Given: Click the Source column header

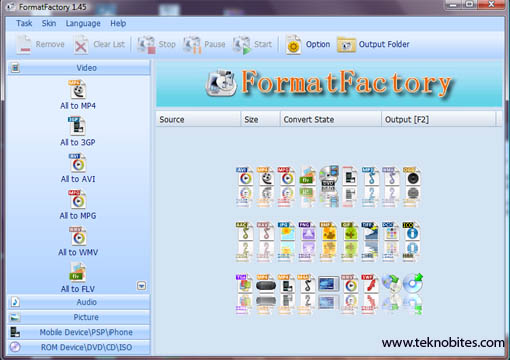Looking at the screenshot, I should (198, 119).
